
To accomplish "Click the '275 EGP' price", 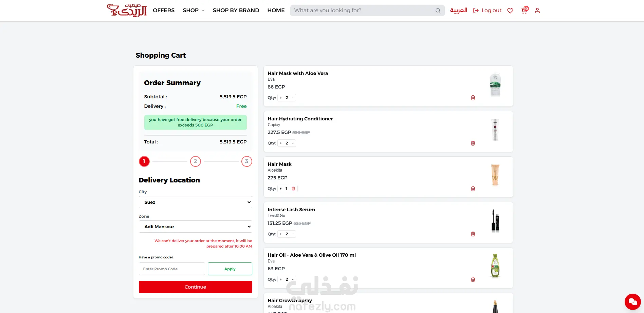I will click(277, 178).
